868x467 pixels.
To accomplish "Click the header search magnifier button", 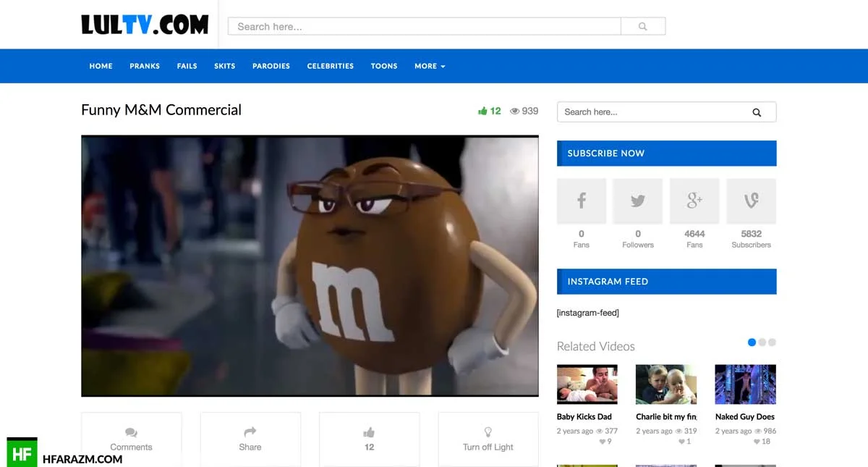I will (643, 27).
